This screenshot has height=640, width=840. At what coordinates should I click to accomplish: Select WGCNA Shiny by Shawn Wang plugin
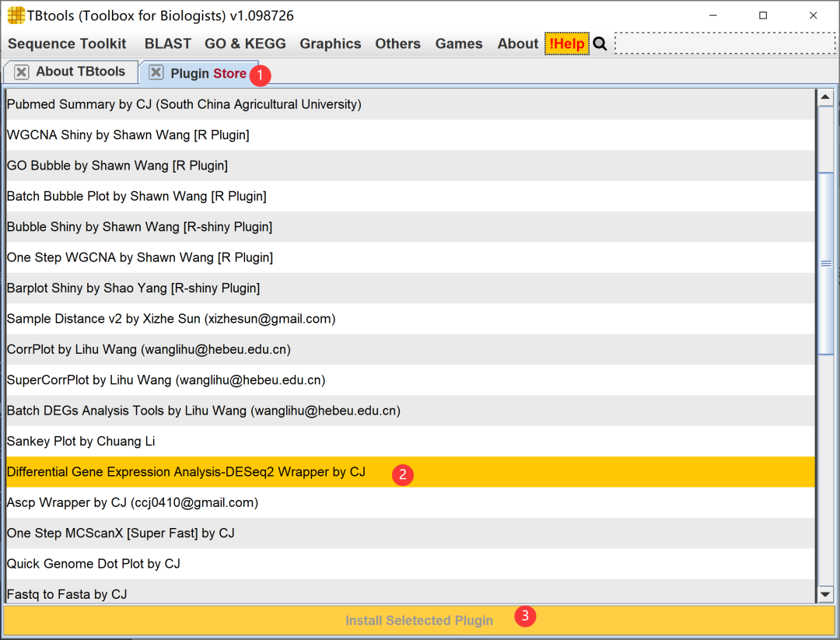coord(411,135)
